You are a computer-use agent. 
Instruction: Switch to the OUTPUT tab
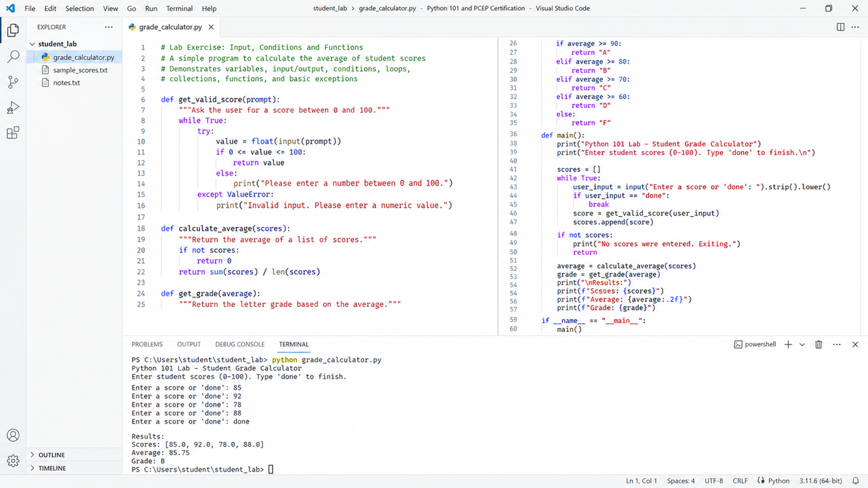tap(189, 344)
